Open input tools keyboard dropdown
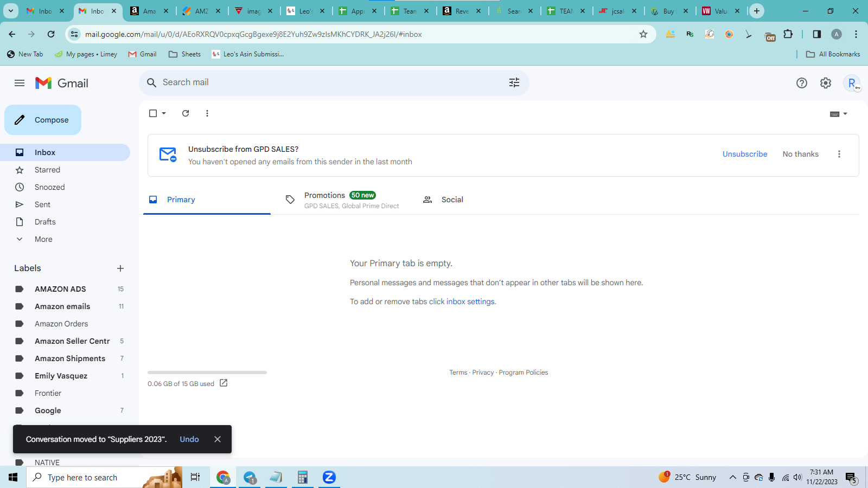The width and height of the screenshot is (868, 488). 839,114
